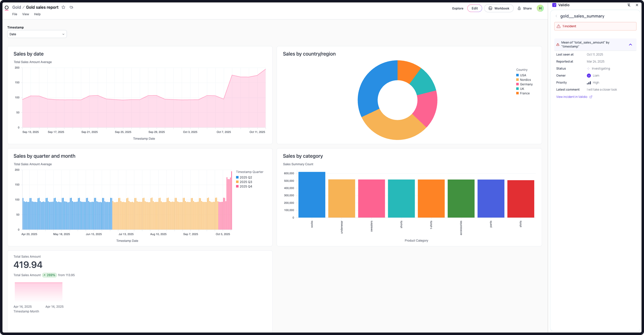
Task: Star the Gold sales report as favorite
Action: point(64,7)
